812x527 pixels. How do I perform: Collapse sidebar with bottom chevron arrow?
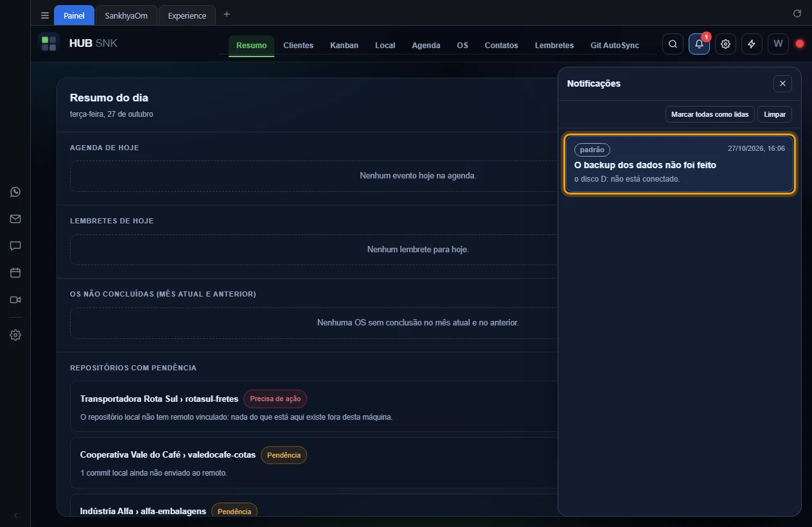(x=15, y=515)
